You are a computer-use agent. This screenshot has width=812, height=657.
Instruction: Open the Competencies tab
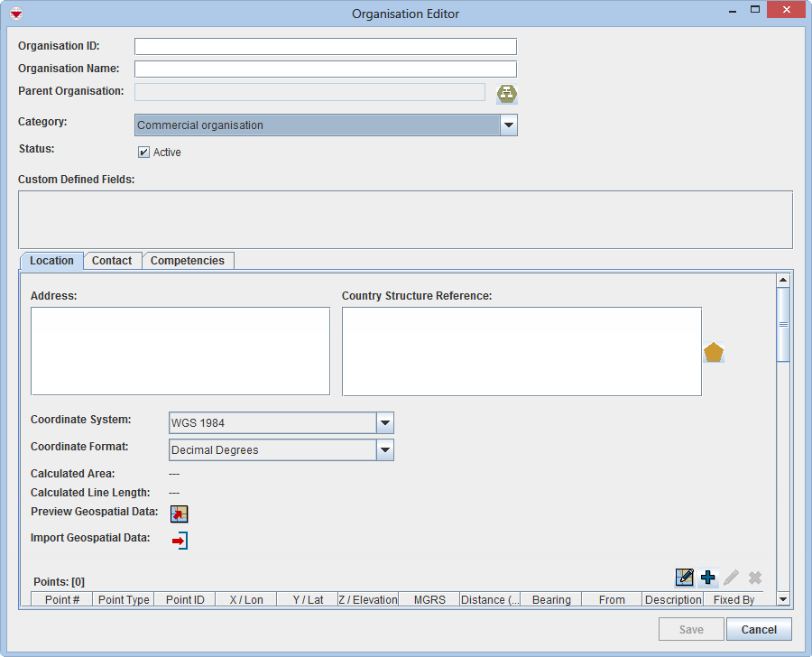tap(188, 260)
